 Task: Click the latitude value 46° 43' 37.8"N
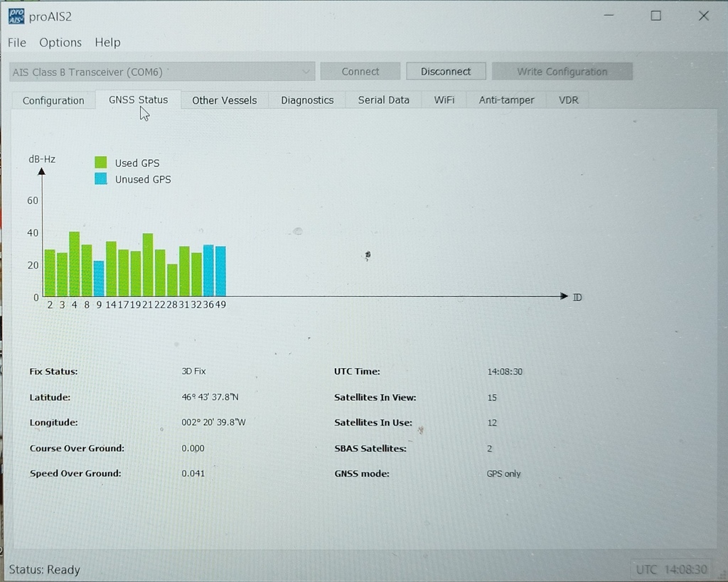[x=210, y=397]
